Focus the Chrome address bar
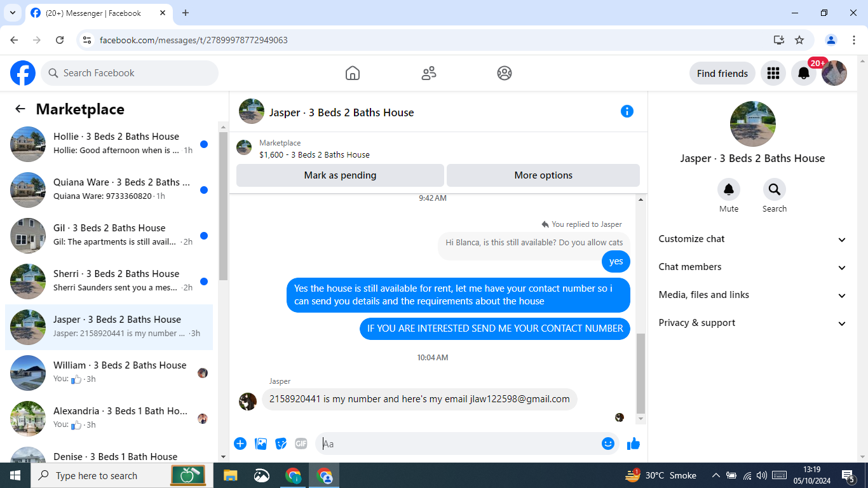 tap(432, 40)
